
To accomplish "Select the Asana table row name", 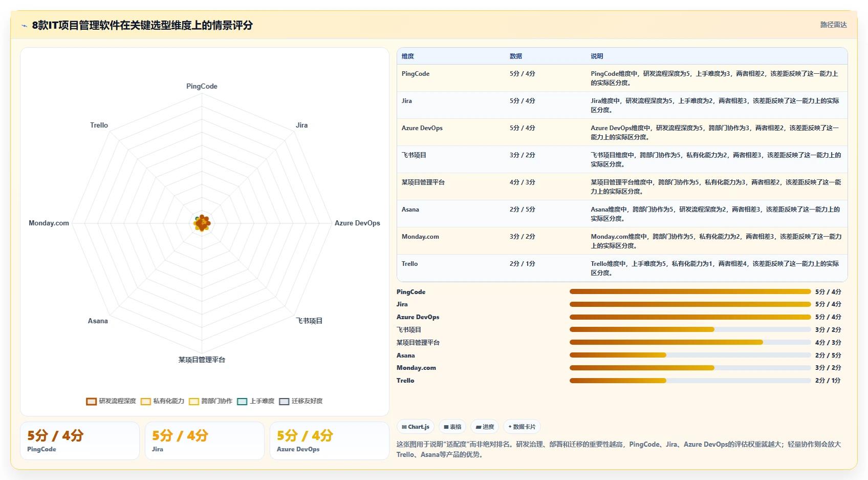I will 410,210.
